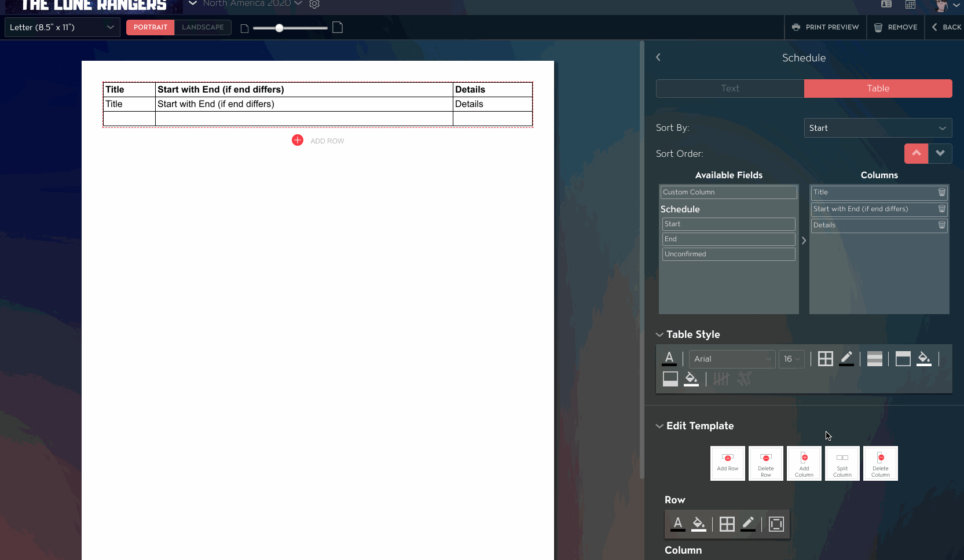Select the End available field
The height and width of the screenshot is (560, 964).
pyautogui.click(x=729, y=239)
